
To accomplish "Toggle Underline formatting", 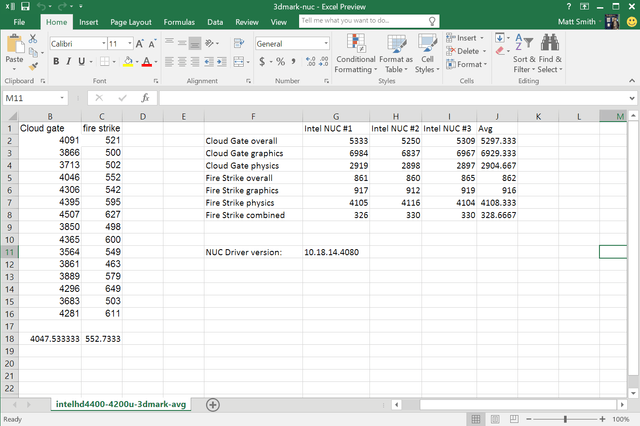I will click(x=82, y=62).
